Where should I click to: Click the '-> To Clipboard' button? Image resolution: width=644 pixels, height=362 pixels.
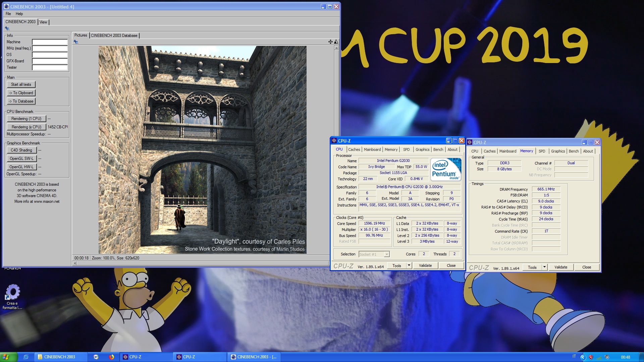pyautogui.click(x=21, y=93)
